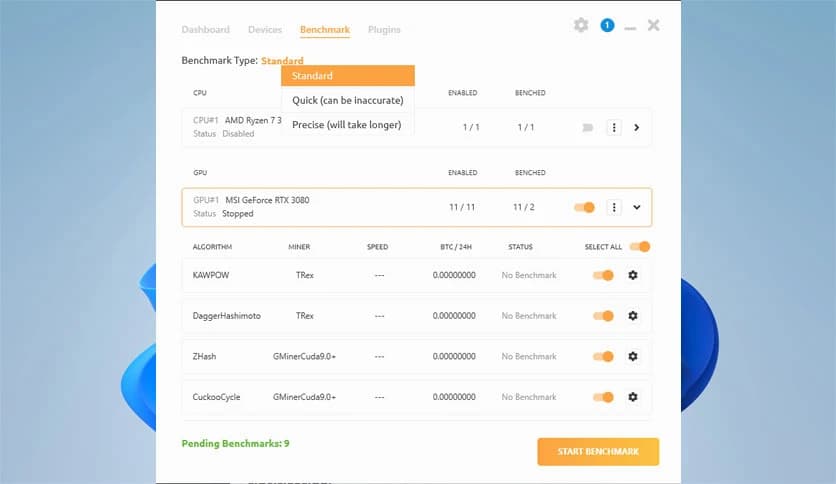This screenshot has height=484, width=836.
Task: Switch to the Devices tab
Action: pyautogui.click(x=264, y=30)
